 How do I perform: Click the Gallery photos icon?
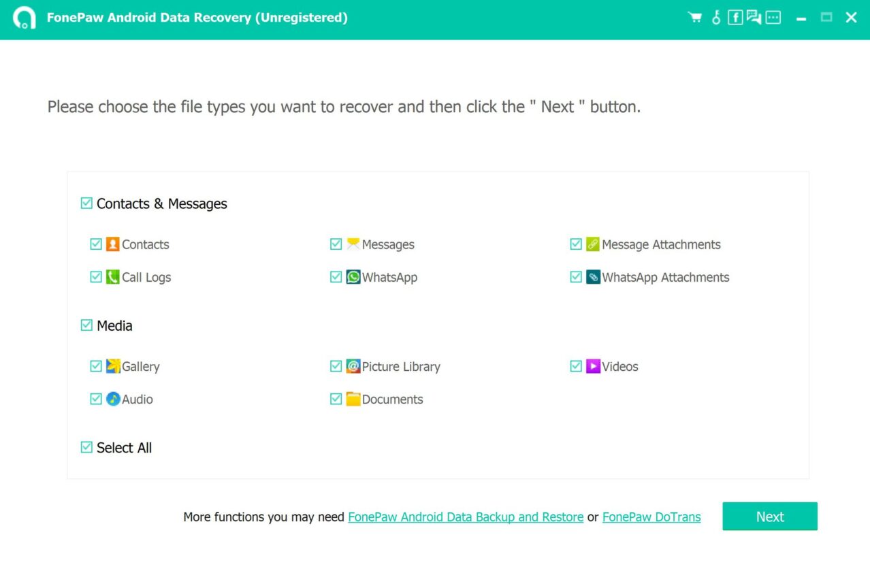coord(112,366)
